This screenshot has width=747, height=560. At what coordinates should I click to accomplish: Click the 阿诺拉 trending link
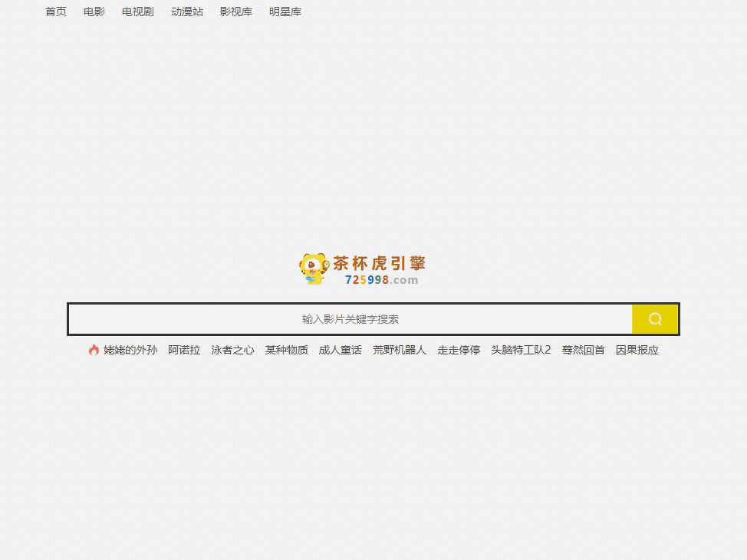click(x=184, y=350)
